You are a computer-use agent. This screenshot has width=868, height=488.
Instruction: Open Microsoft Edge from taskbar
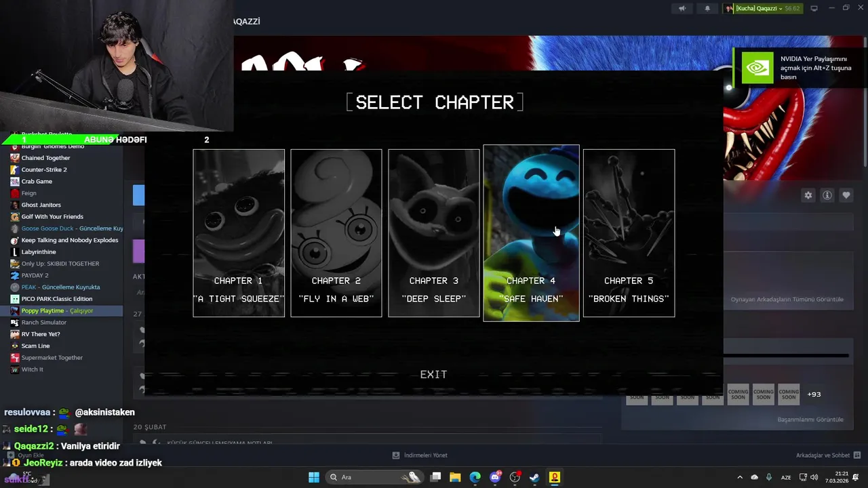[x=475, y=477]
